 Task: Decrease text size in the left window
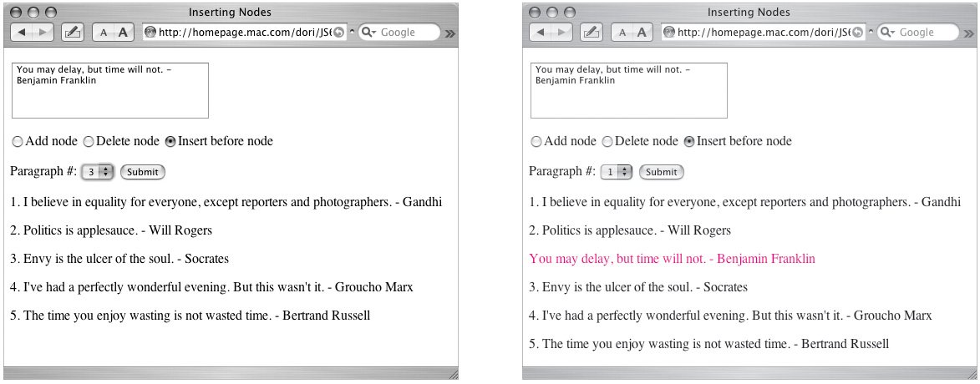coord(104,33)
